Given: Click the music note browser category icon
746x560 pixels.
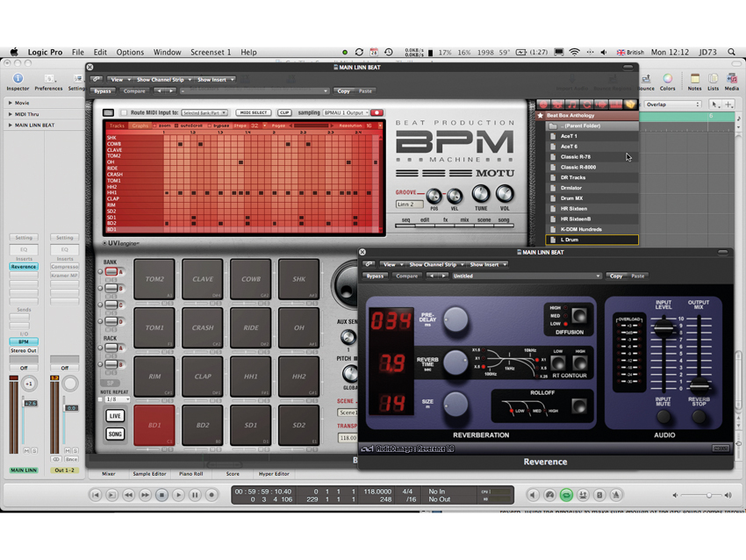Looking at the screenshot, I should 572,104.
